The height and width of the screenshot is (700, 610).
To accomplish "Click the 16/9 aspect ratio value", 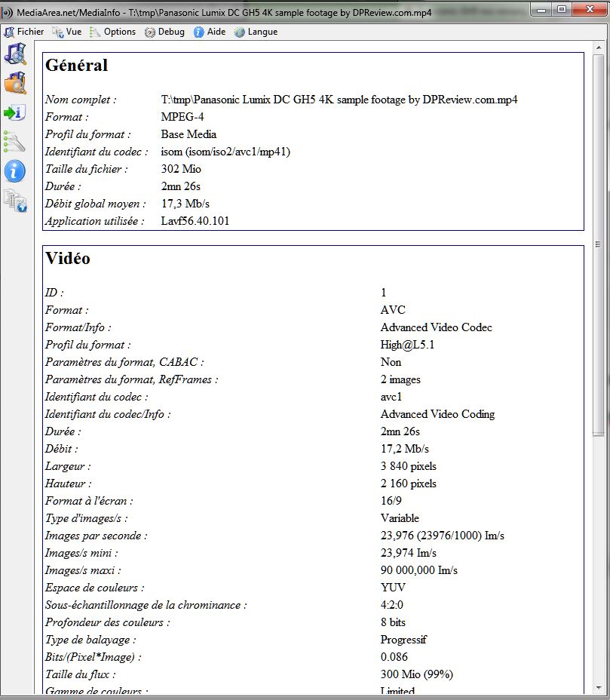I will tap(391, 501).
